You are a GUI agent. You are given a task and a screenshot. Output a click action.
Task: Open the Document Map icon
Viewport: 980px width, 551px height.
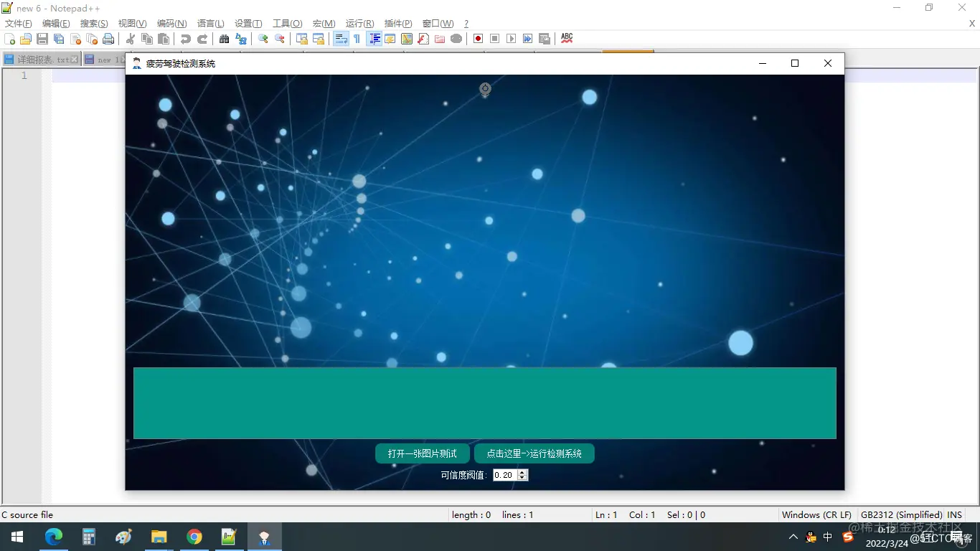coord(407,39)
